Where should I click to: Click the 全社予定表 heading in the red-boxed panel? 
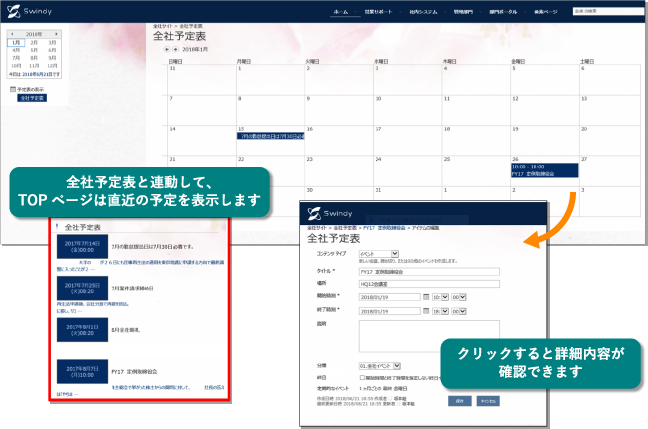(x=83, y=227)
